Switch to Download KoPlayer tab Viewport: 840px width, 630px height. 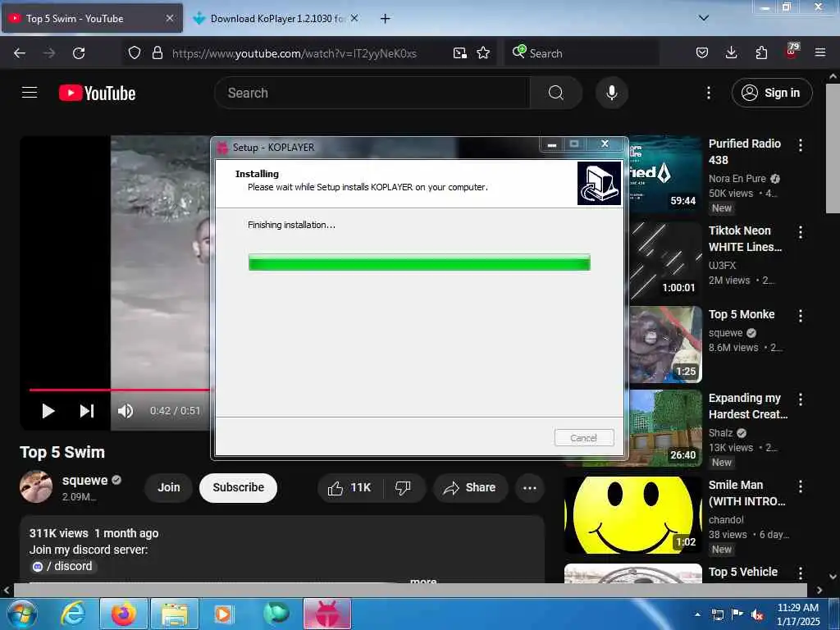pos(276,18)
